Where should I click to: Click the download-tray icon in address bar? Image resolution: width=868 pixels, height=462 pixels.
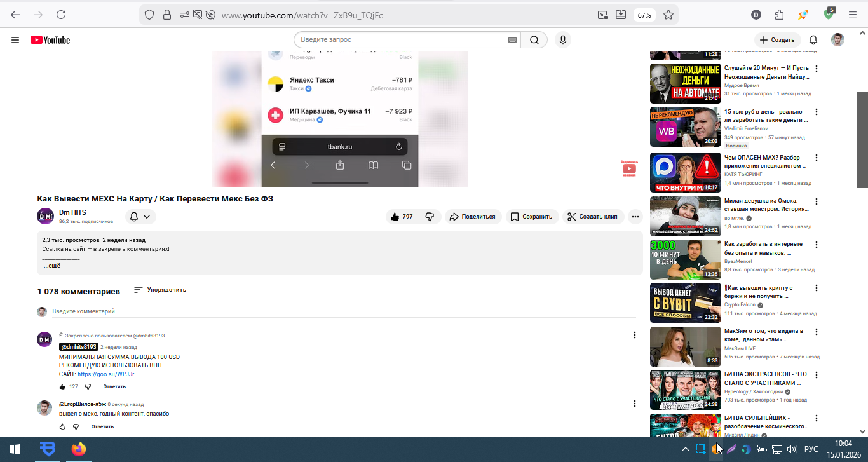tap(621, 15)
